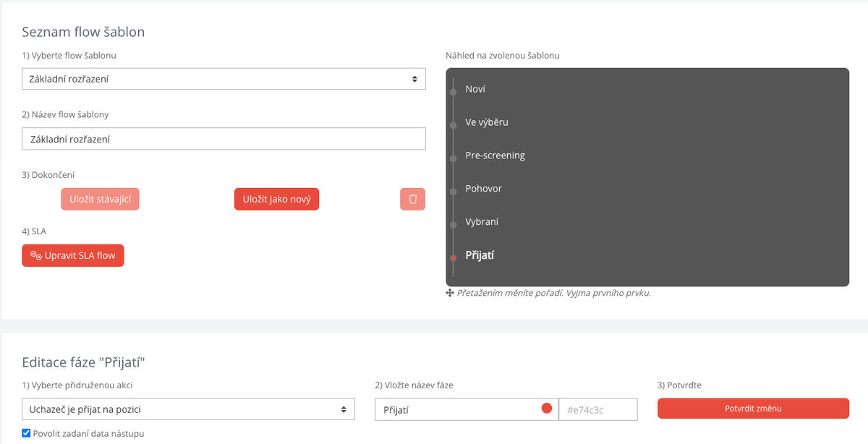Select Vybraní phase in preview
The image size is (868, 444).
click(482, 221)
